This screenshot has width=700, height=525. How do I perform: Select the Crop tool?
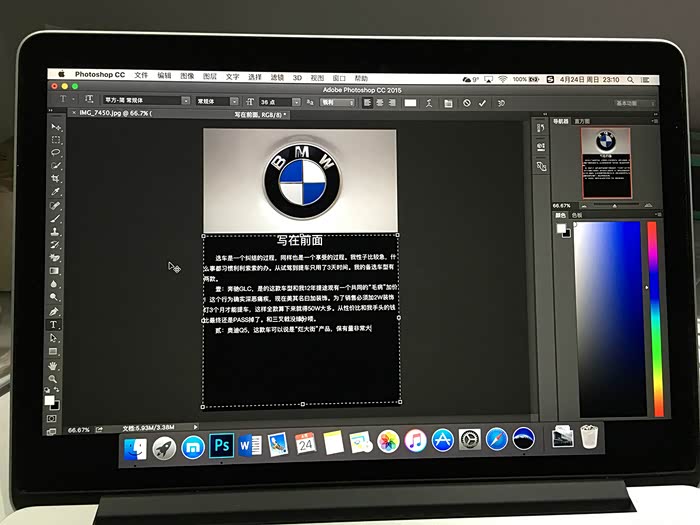tap(55, 179)
